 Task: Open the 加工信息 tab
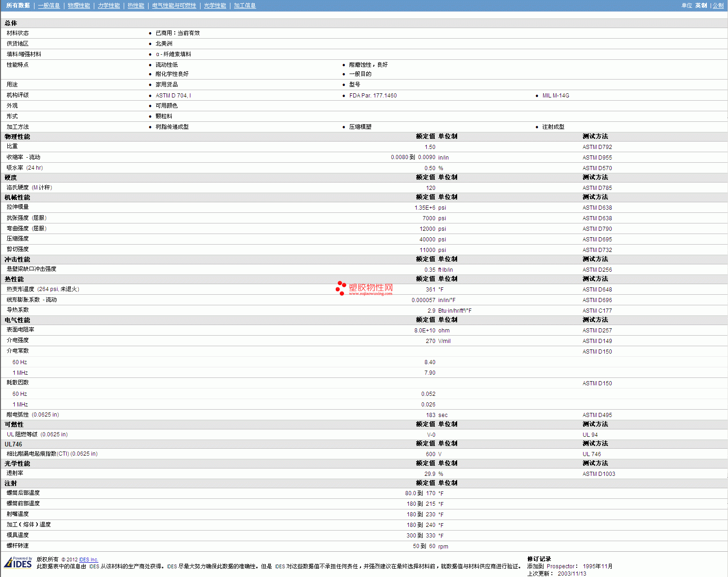(245, 6)
